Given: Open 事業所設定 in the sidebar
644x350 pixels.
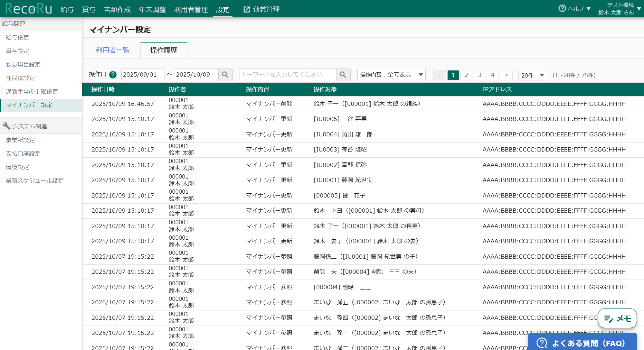Looking at the screenshot, I should [x=20, y=140].
